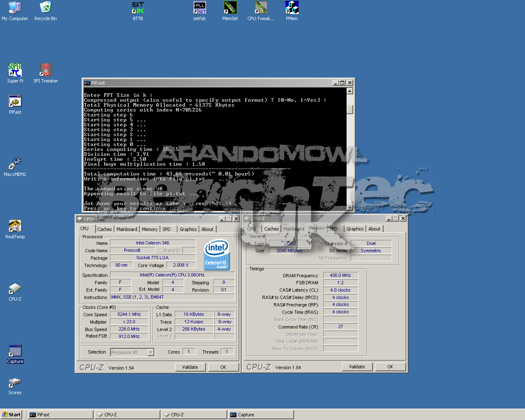Select the Command Rate value 2T
Viewport: 525px width, 420px height.
tap(340, 326)
